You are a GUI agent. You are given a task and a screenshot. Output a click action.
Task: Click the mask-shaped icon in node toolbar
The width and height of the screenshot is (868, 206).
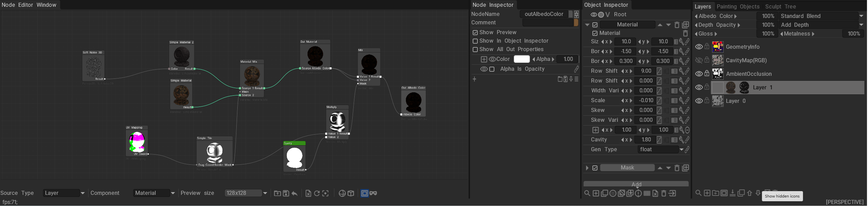tap(373, 193)
